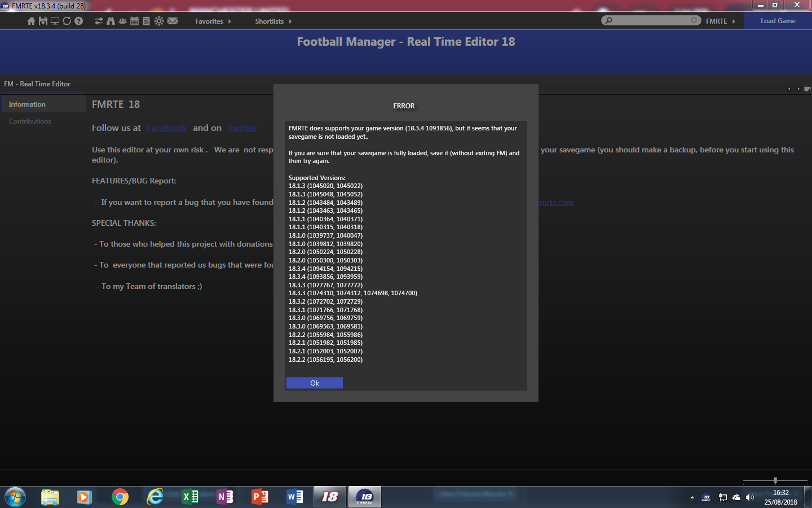Click the 'ERROR' dialog title text
Viewport: 812px width, 508px height.
404,106
